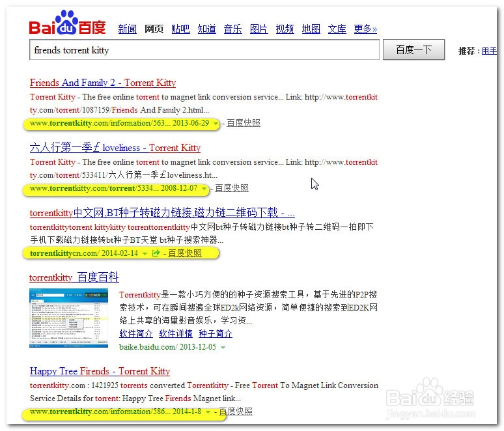Open the 软件简介 sublink
504x431 pixels.
136,333
